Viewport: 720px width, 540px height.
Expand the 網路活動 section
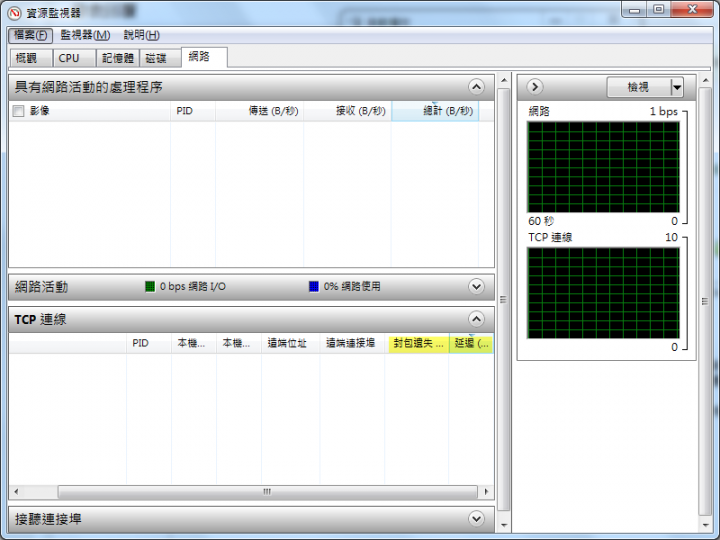point(476,287)
